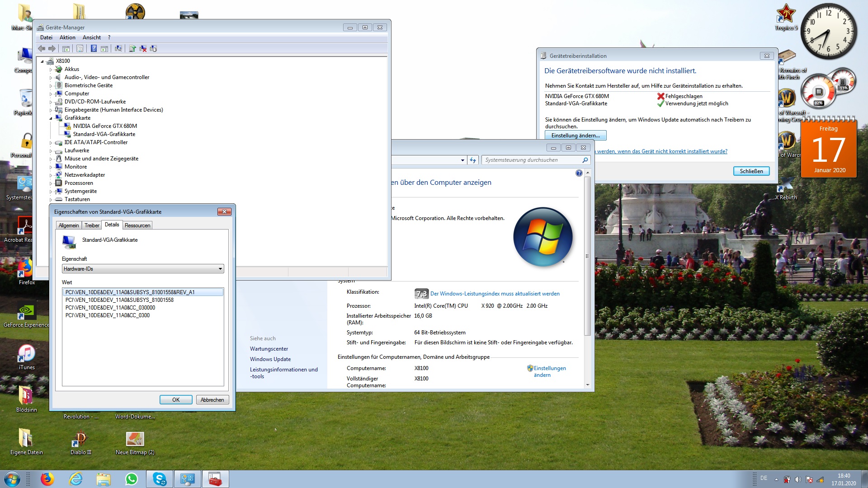Click the scan for hardware changes icon
The width and height of the screenshot is (868, 488).
point(118,48)
